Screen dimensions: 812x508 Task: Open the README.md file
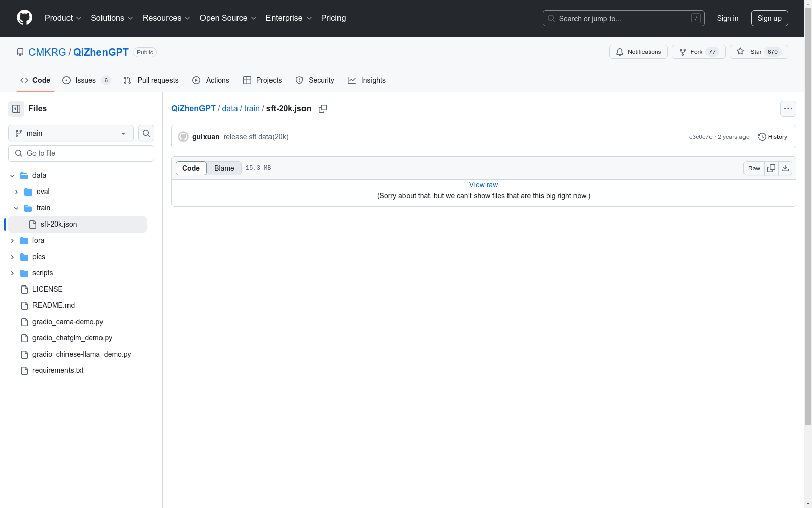[x=53, y=305]
